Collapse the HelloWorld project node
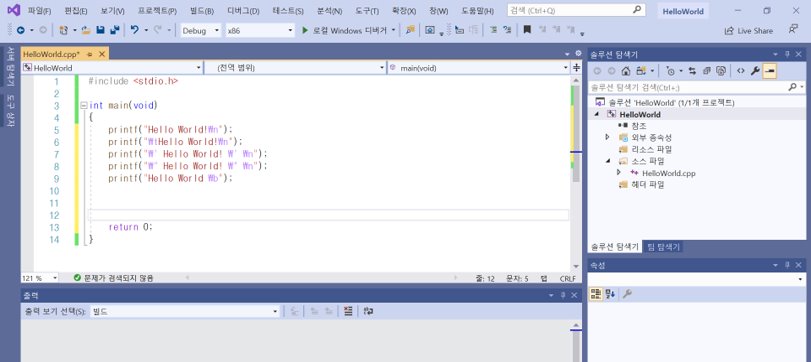811x362 pixels. 596,114
